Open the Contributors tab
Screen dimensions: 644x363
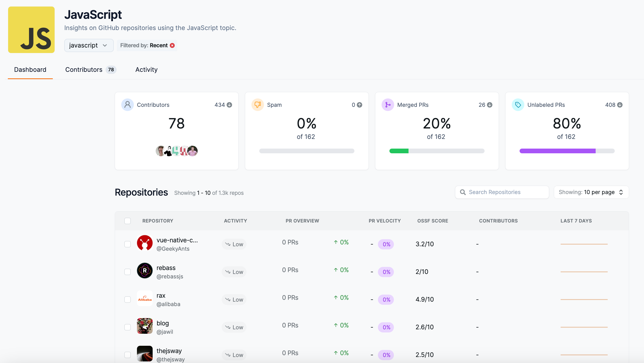click(91, 69)
